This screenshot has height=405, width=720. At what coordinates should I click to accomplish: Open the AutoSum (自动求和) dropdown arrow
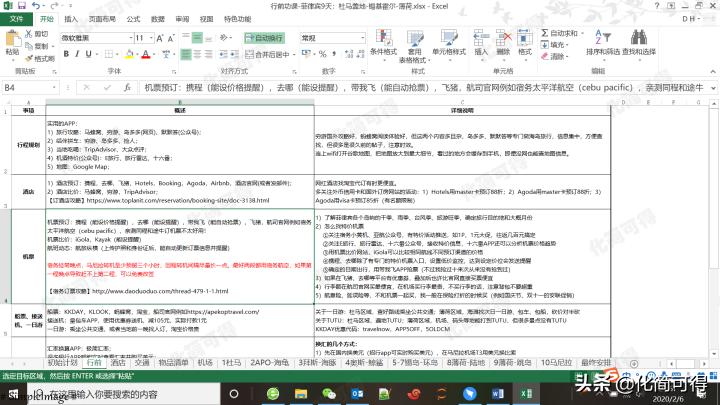pyautogui.click(x=582, y=34)
